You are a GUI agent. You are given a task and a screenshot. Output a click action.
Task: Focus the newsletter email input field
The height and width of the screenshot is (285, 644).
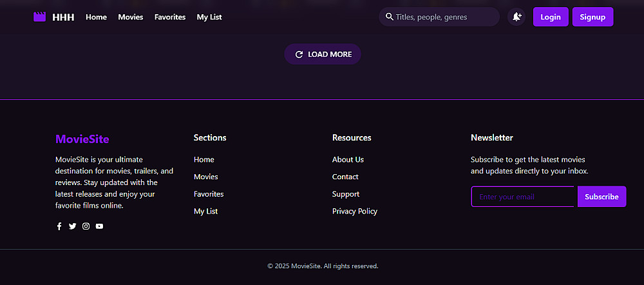coord(523,197)
